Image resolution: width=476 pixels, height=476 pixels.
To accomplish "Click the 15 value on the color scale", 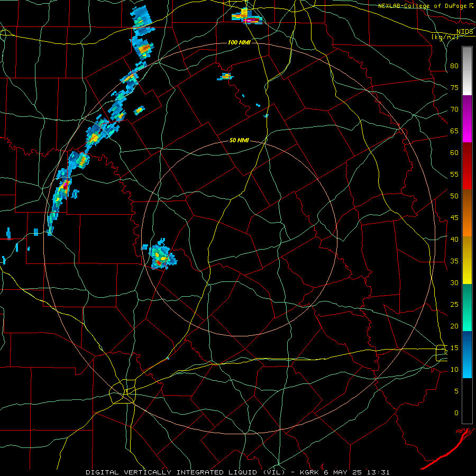I will coord(454,348).
